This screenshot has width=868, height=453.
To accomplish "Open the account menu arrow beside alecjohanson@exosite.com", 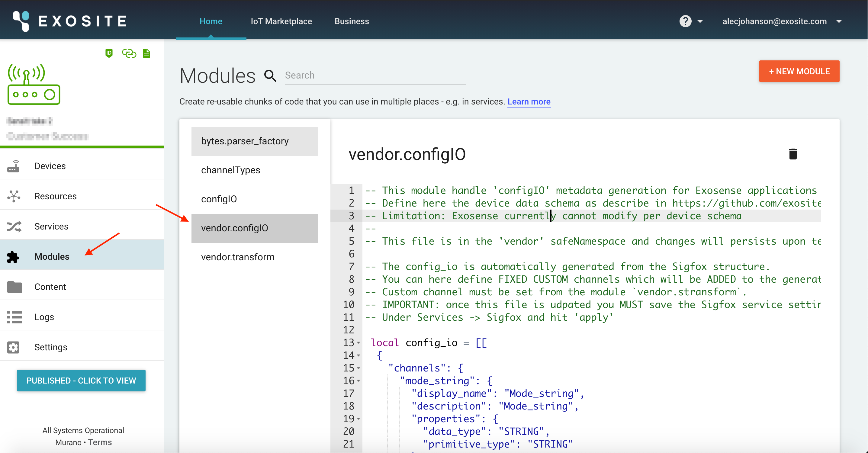I will point(839,21).
